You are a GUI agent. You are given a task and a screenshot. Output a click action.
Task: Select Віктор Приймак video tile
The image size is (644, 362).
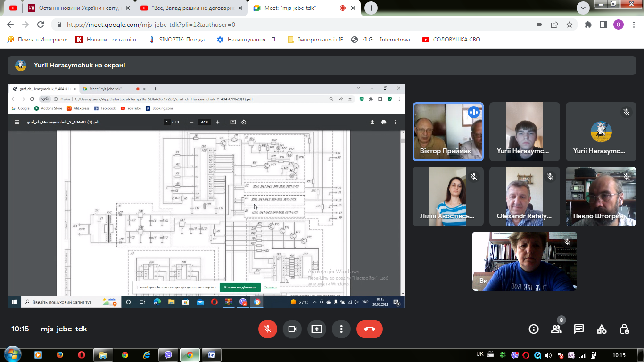tap(448, 132)
